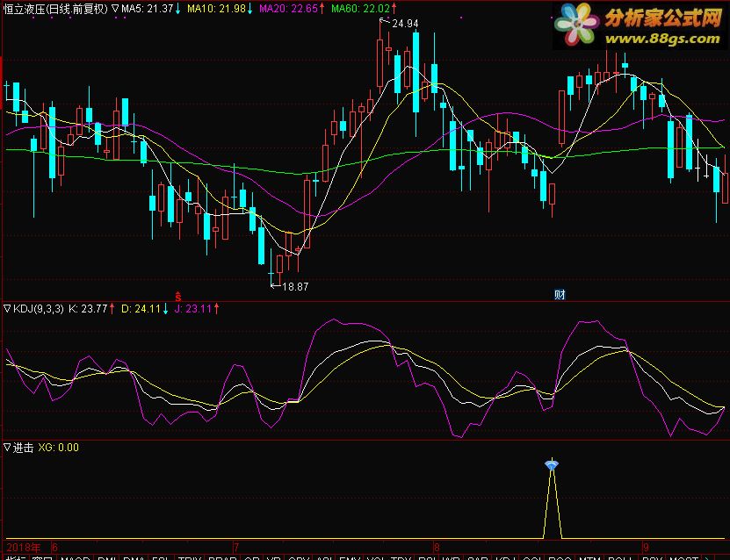Click the J: 23.11 value
This screenshot has width=730, height=560.
(x=193, y=309)
